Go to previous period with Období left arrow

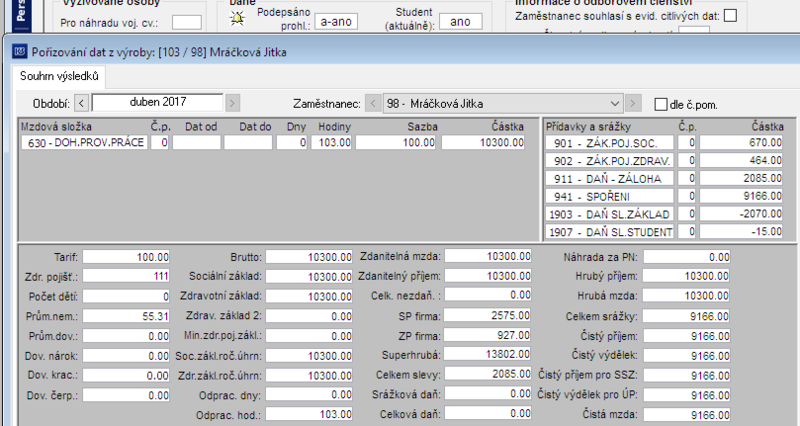pyautogui.click(x=82, y=104)
